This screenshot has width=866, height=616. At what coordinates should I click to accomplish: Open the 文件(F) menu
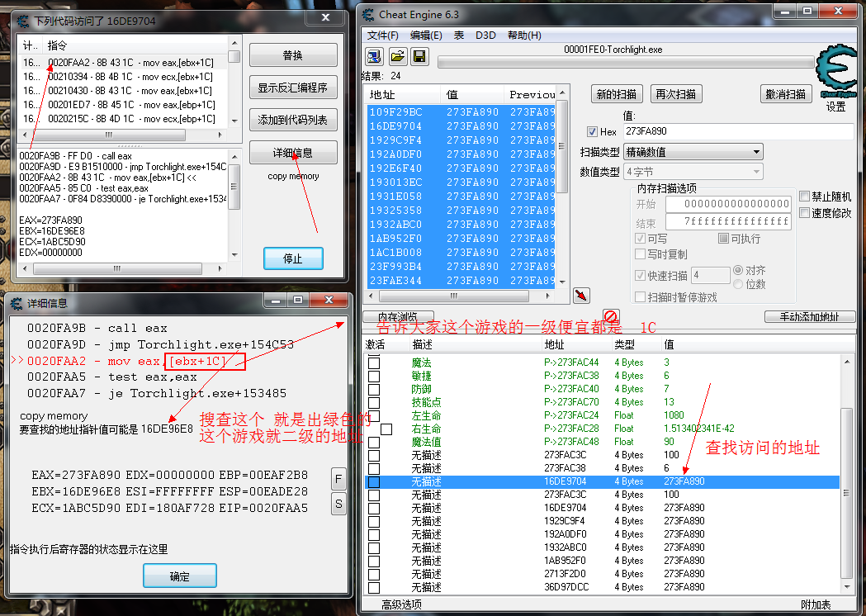click(x=382, y=36)
